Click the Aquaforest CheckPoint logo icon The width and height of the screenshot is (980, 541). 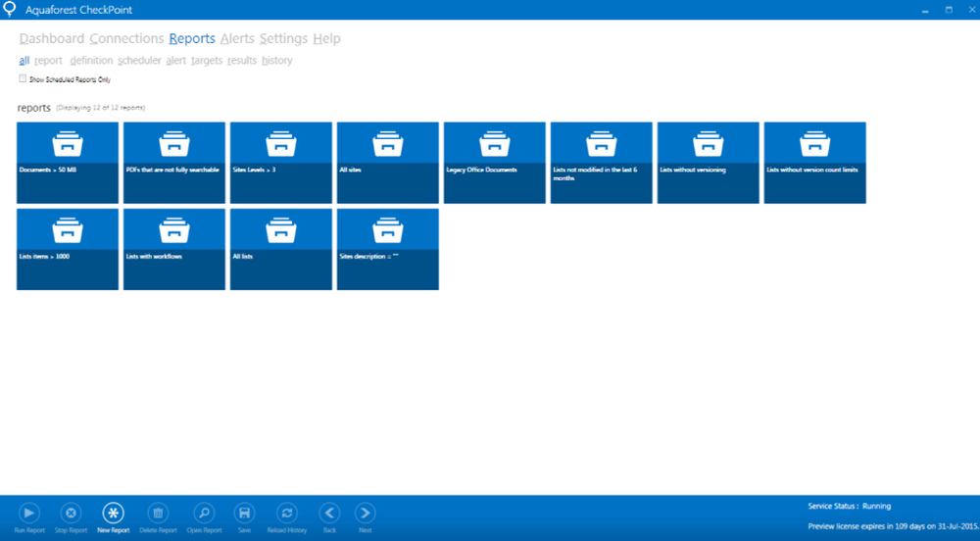(10, 10)
